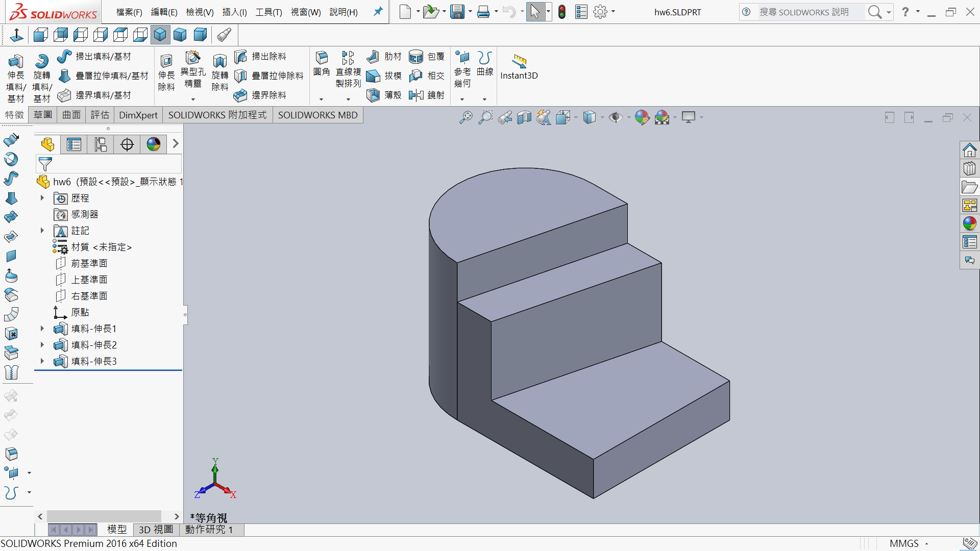Pin the menu bar with pushpin

[x=378, y=11]
